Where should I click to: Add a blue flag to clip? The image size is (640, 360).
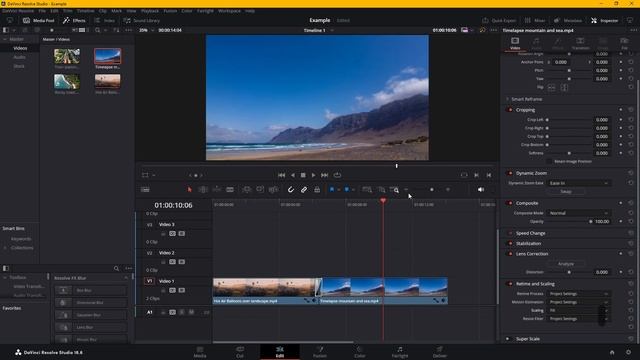click(x=332, y=189)
